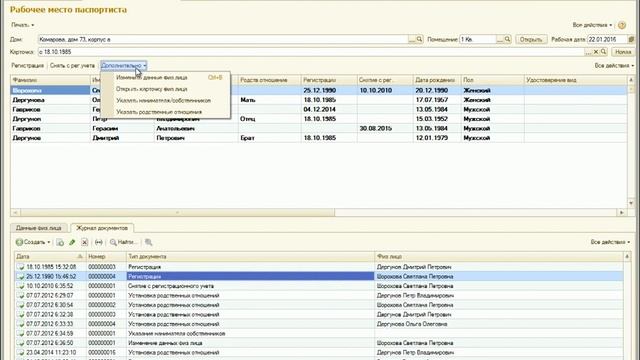The width and height of the screenshot is (640, 360).
Task: Clear the Карточка field with the X icon
Action: (x=596, y=52)
